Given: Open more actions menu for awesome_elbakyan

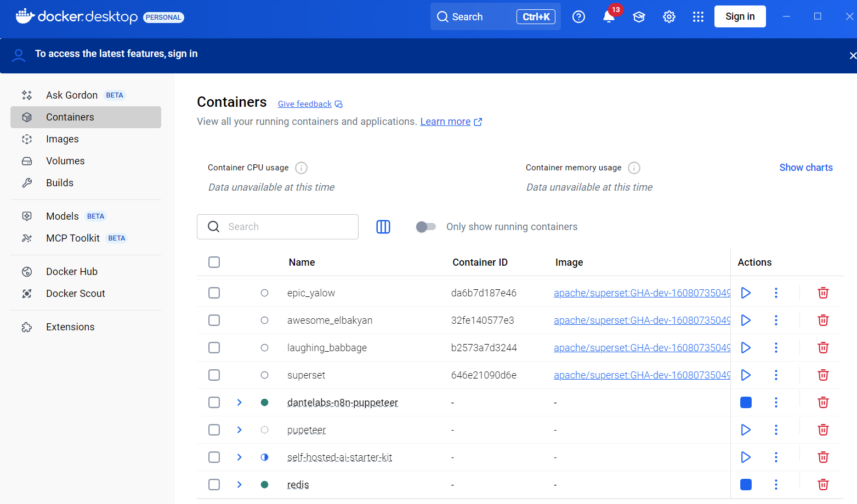Looking at the screenshot, I should tap(776, 320).
